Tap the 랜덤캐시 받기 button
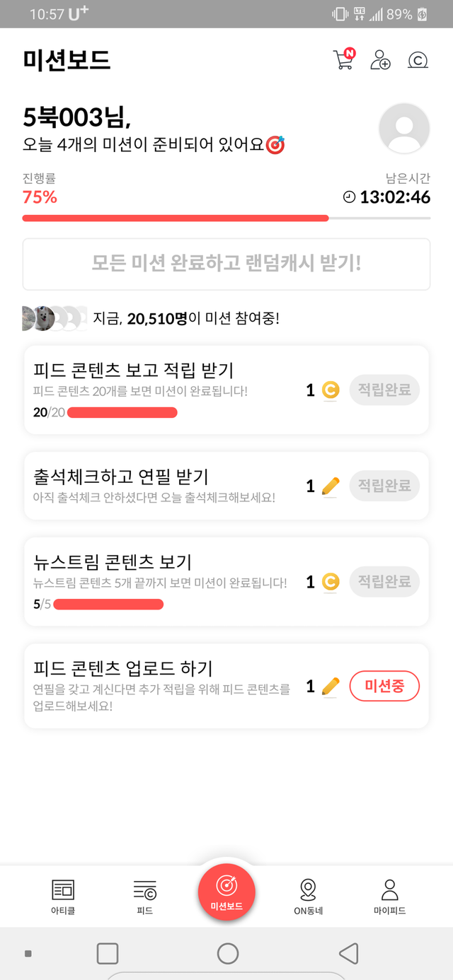The height and width of the screenshot is (980, 453). coord(226,264)
